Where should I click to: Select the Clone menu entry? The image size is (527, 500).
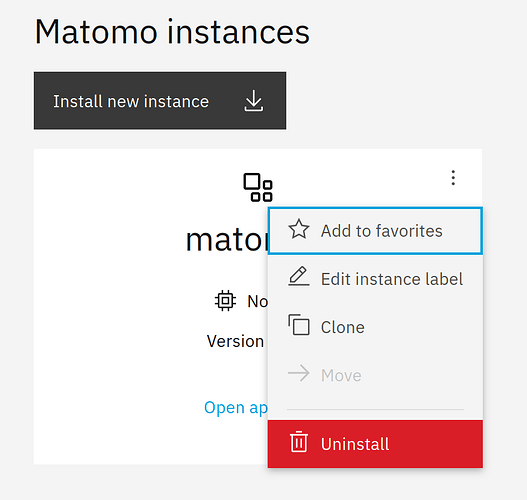tap(375, 327)
